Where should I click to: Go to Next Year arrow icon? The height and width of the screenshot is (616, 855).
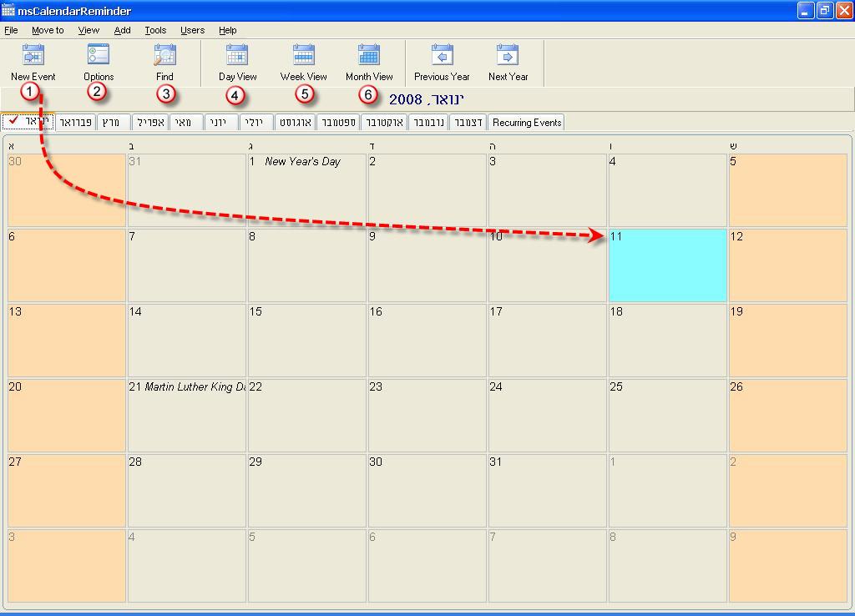[x=508, y=56]
